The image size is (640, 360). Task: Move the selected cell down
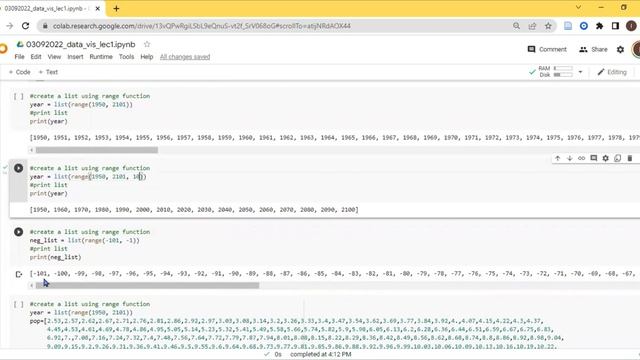pos(569,158)
